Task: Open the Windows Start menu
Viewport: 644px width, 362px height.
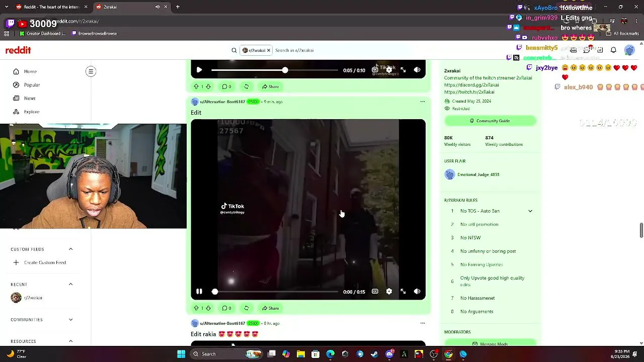Action: pos(181,354)
